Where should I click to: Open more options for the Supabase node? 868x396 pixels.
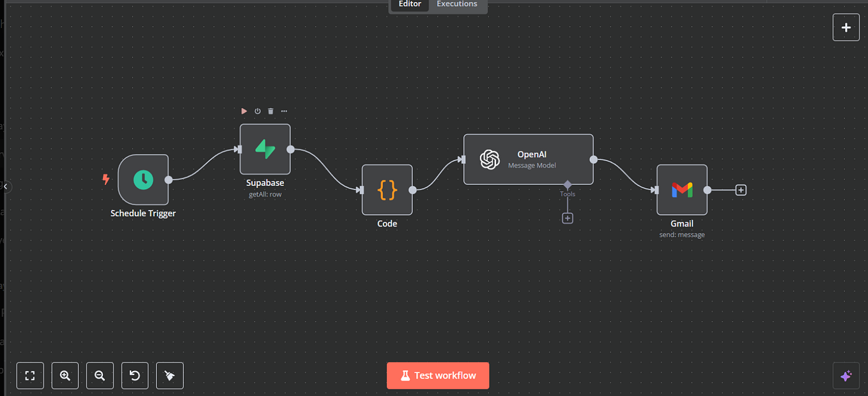(x=284, y=111)
